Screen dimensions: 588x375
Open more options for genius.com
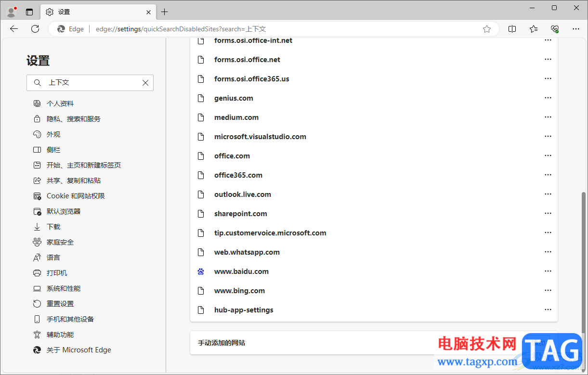point(548,98)
